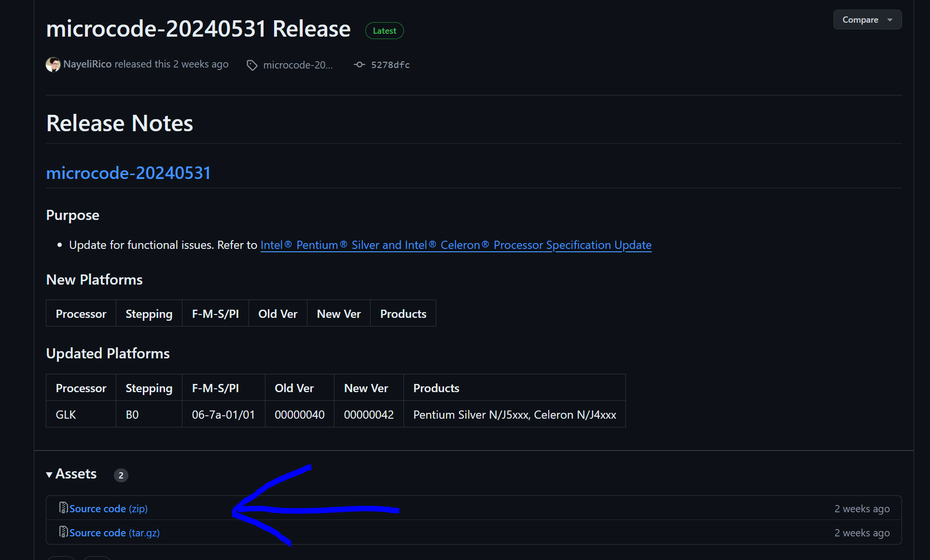The height and width of the screenshot is (560, 930).
Task: Open the microcode-20... tag link
Action: pos(297,65)
